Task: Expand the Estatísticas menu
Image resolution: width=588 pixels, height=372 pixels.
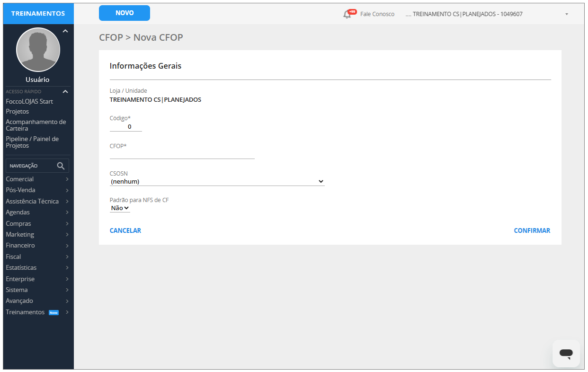Action: pyautogui.click(x=38, y=267)
